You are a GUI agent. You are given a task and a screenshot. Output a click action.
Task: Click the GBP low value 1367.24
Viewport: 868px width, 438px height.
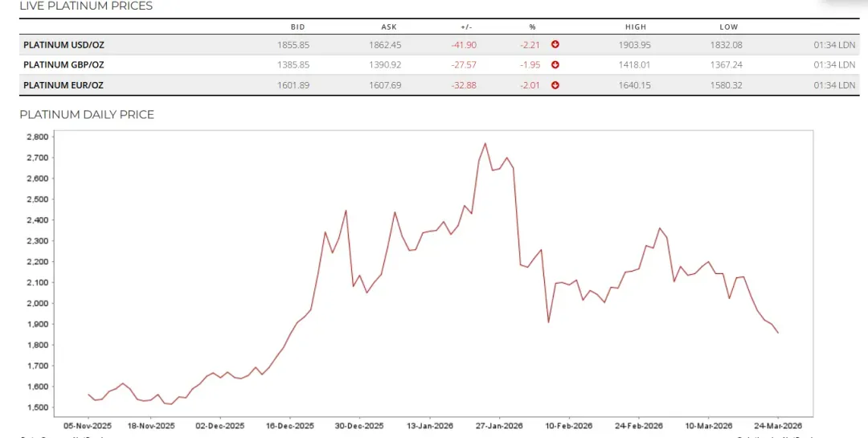727,65
